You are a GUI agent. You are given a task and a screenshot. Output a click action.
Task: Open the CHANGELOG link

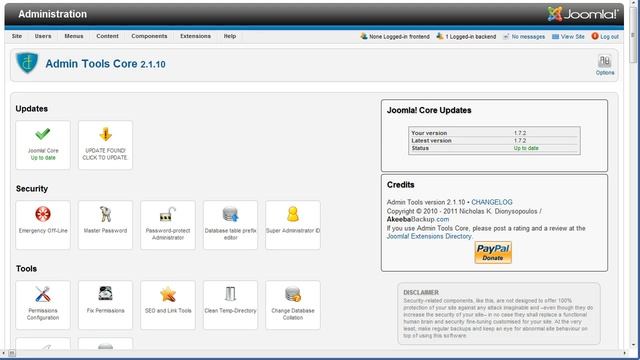(492, 202)
